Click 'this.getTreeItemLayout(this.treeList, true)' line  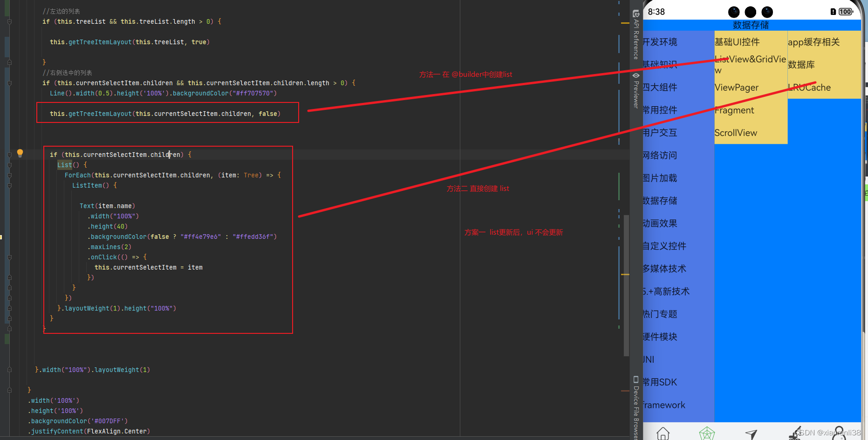click(130, 42)
